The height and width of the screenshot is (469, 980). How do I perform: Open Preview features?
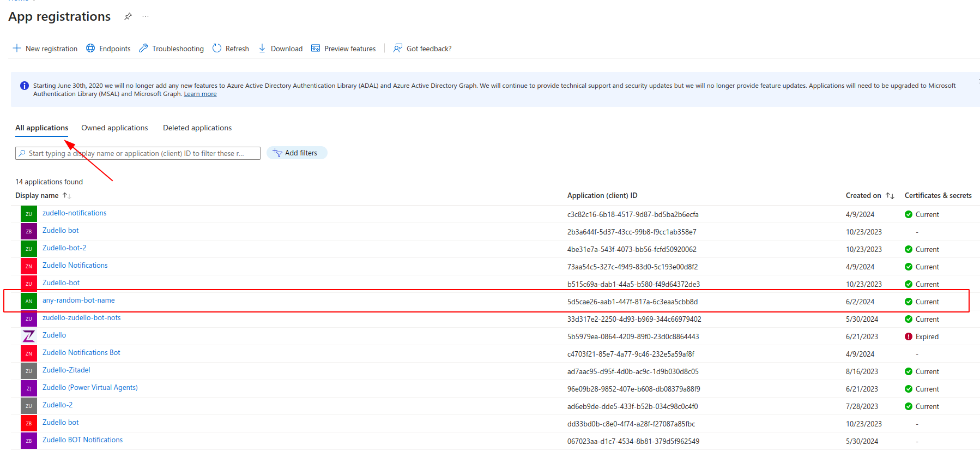point(343,49)
